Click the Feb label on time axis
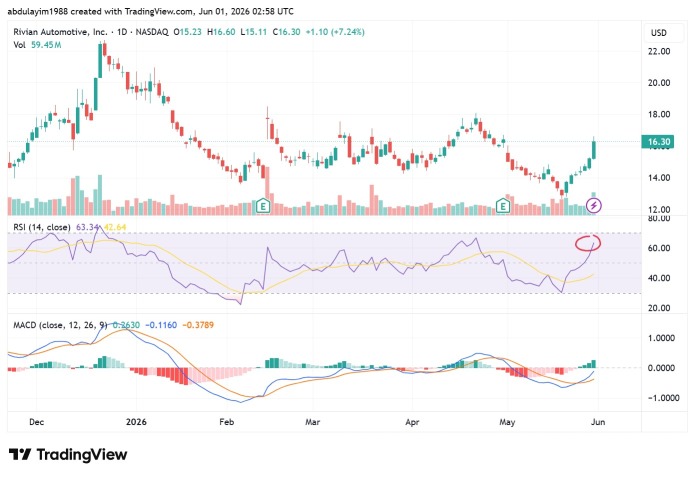The image size is (695, 477). 226,422
